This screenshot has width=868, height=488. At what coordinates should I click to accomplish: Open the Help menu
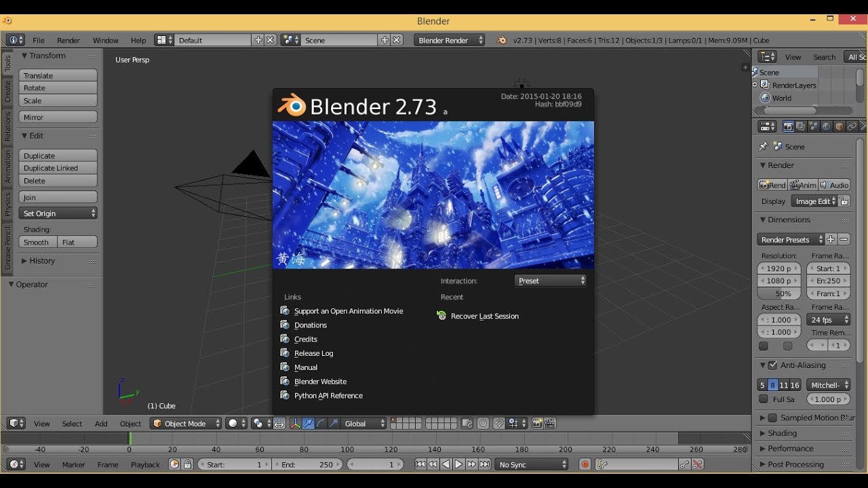[138, 41]
